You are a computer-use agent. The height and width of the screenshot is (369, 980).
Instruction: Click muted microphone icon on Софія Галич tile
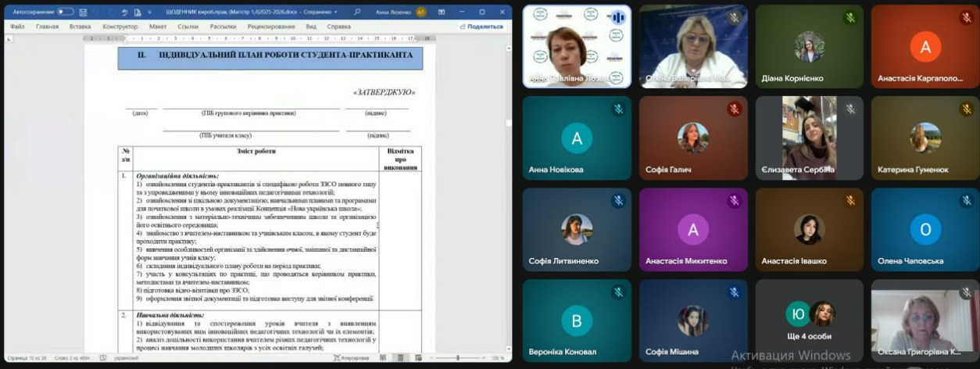click(x=734, y=109)
